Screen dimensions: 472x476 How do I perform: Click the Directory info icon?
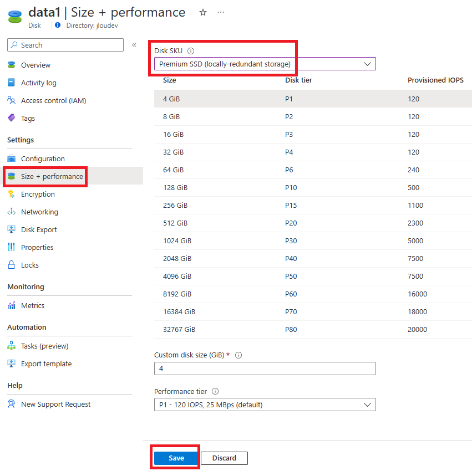click(58, 25)
